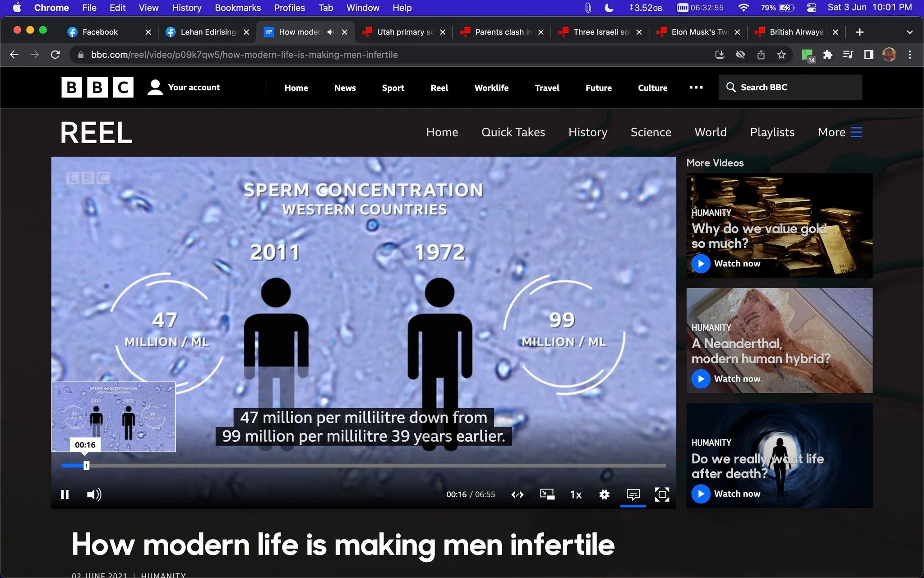Image resolution: width=924 pixels, height=578 pixels.
Task: Click the Search BBC input field
Action: click(790, 87)
